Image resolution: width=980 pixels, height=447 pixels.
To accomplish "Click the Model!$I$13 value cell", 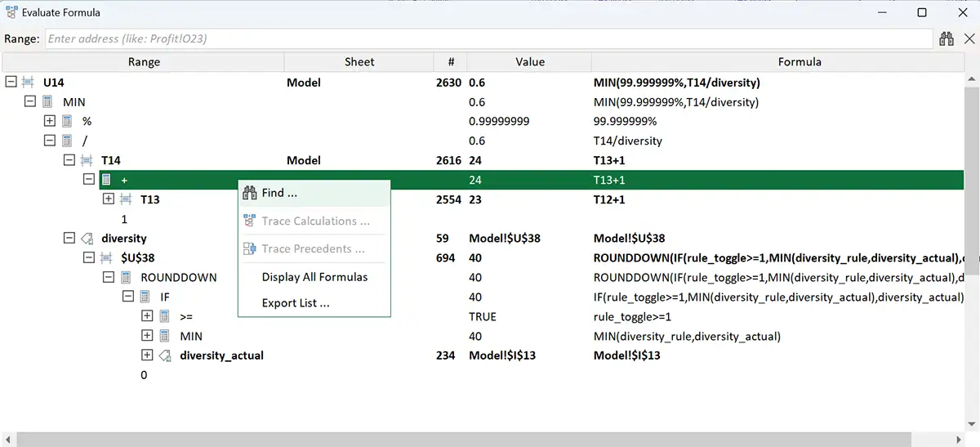I will (502, 355).
